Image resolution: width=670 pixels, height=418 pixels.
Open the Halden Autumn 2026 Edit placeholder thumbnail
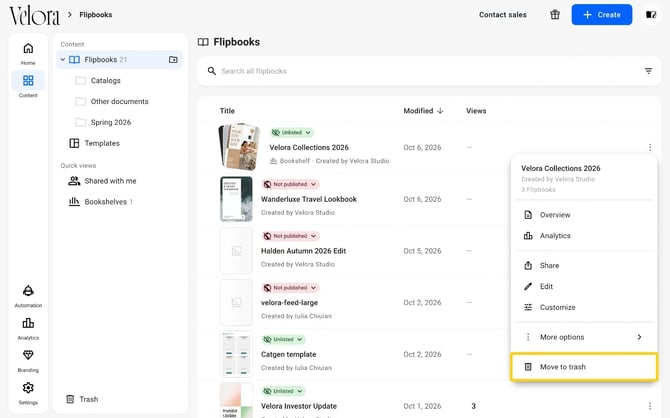(x=236, y=251)
